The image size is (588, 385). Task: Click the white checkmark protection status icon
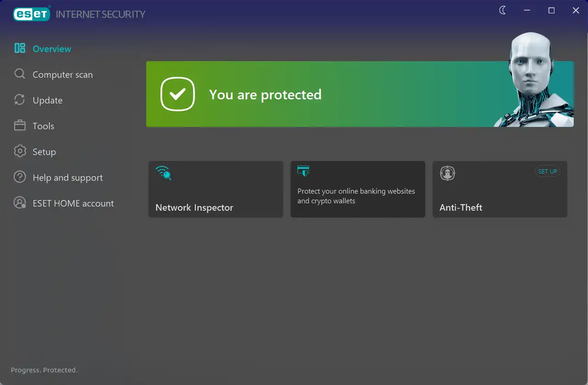click(x=177, y=94)
